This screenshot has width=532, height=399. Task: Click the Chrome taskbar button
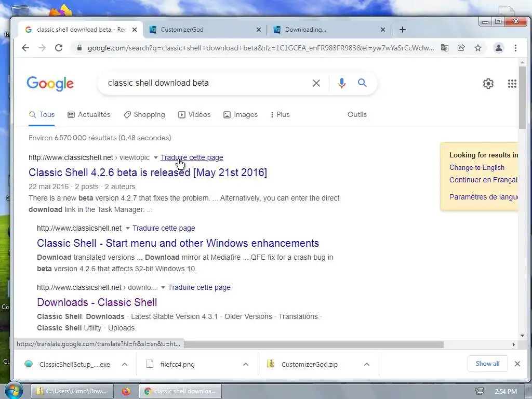point(180,391)
